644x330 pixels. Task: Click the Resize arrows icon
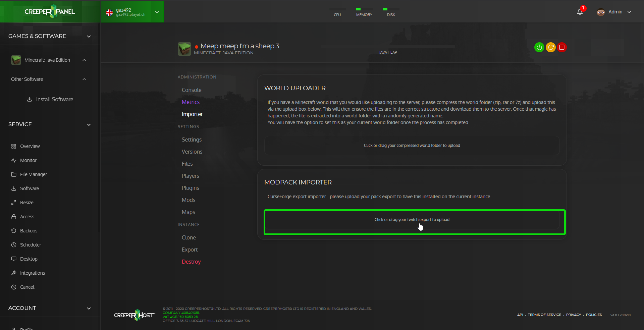pos(14,203)
